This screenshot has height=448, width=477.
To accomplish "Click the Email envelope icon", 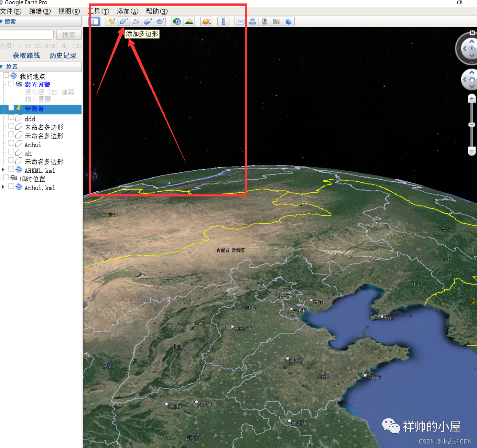I will 240,22.
